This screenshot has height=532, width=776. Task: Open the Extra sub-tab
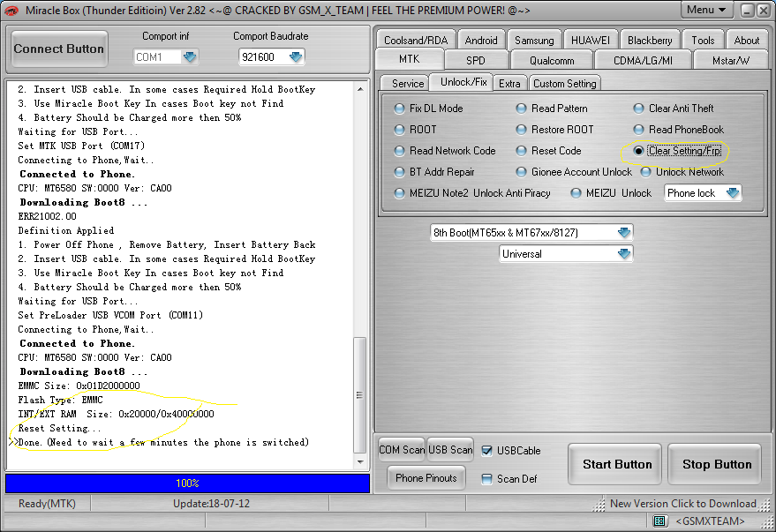509,84
